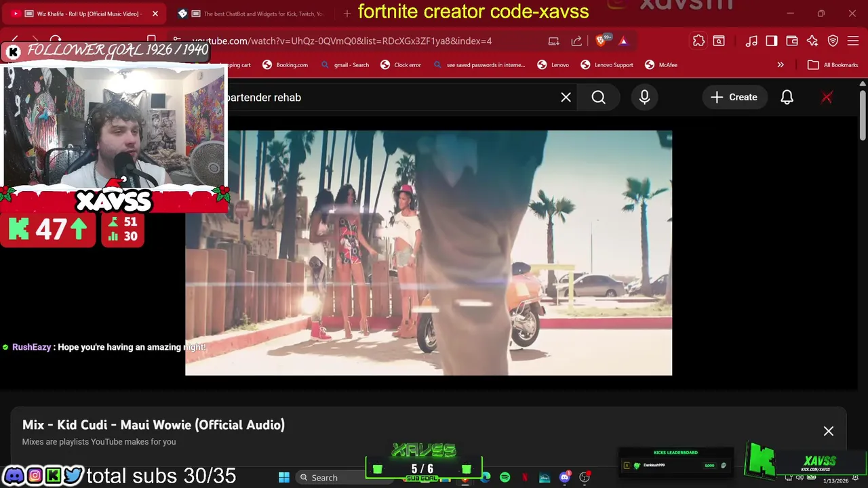Click the install app icon in address bar
Screen dimensions: 868x488
pos(553,41)
